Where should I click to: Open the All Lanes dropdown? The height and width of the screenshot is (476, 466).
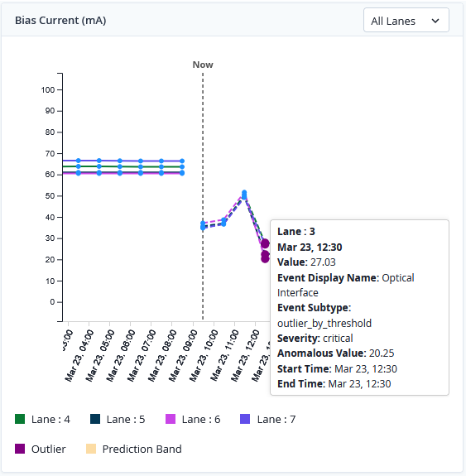406,21
